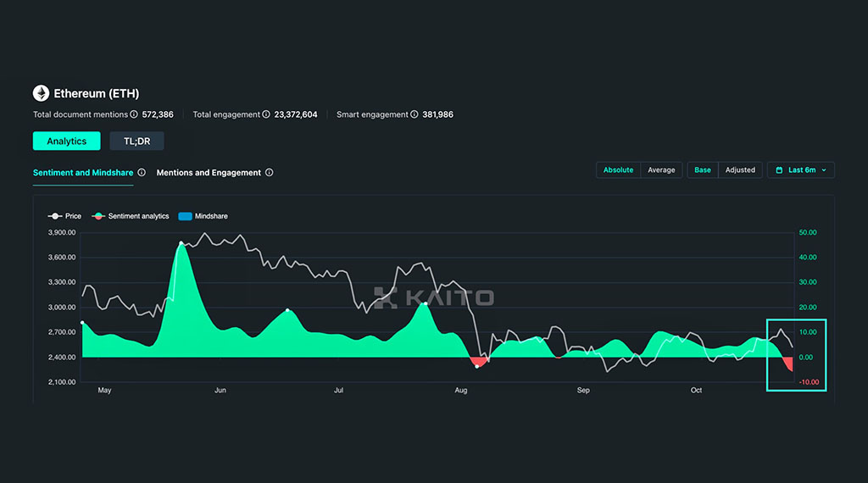Click the negative sentiment marker in early August
868x483 pixels.
click(x=477, y=366)
